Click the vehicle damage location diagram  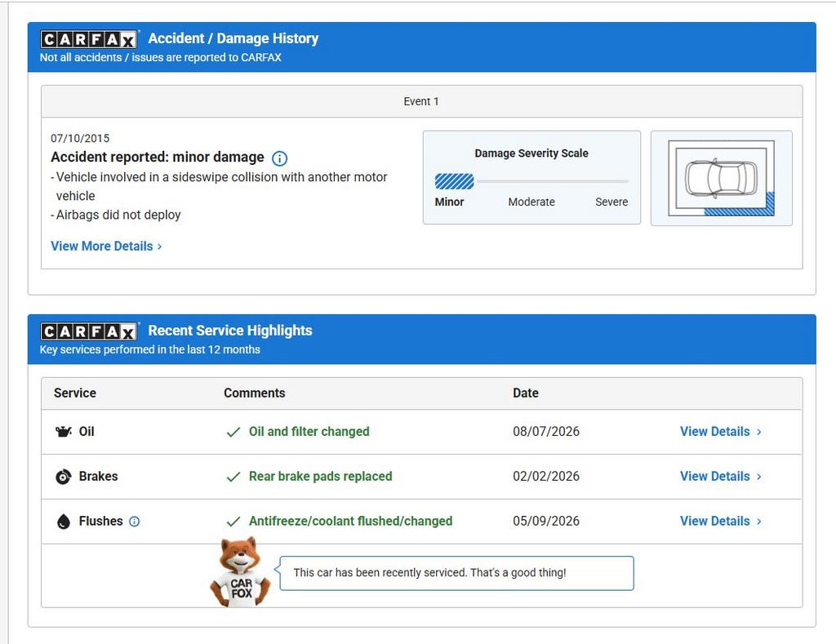[722, 178]
